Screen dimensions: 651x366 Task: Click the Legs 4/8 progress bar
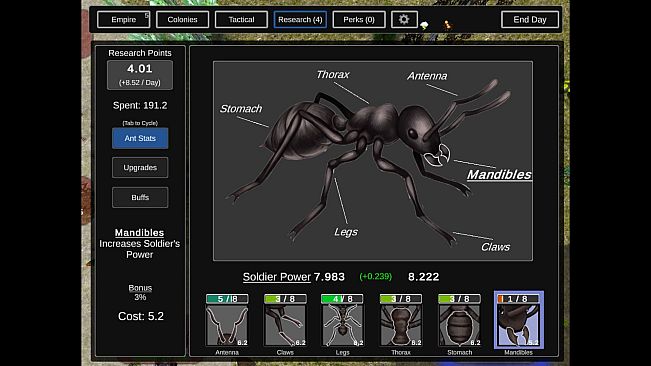click(x=343, y=299)
